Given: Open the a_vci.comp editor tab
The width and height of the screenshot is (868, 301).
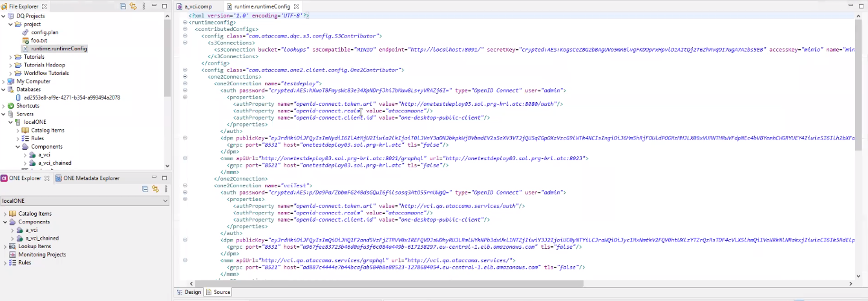Looking at the screenshot, I should (x=197, y=6).
